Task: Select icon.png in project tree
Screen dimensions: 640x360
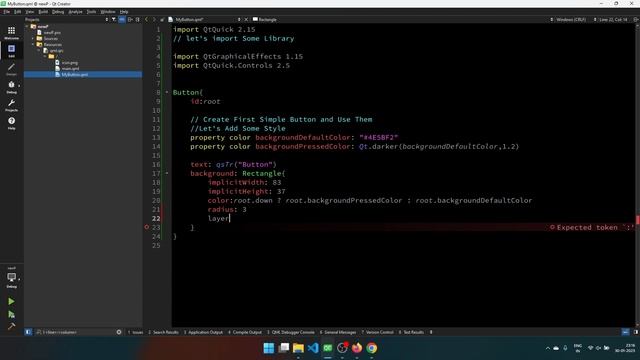Action: pos(69,62)
